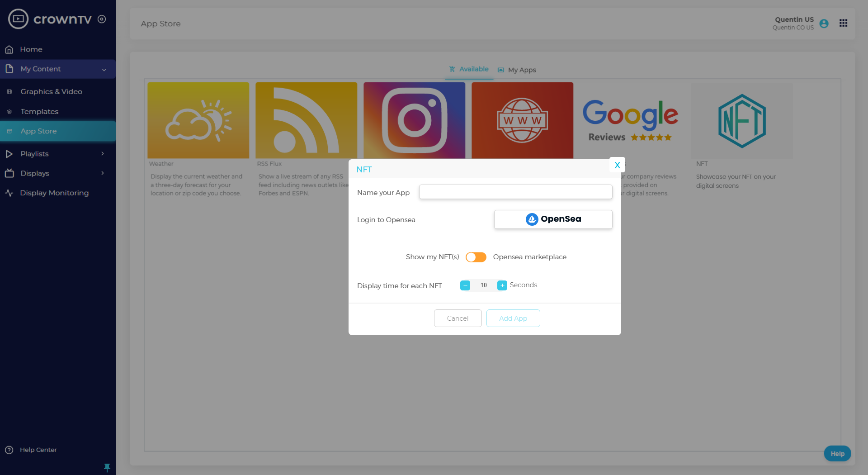Screen dimensions: 868x475
Task: Click the My Content file icon
Action: [9, 69]
